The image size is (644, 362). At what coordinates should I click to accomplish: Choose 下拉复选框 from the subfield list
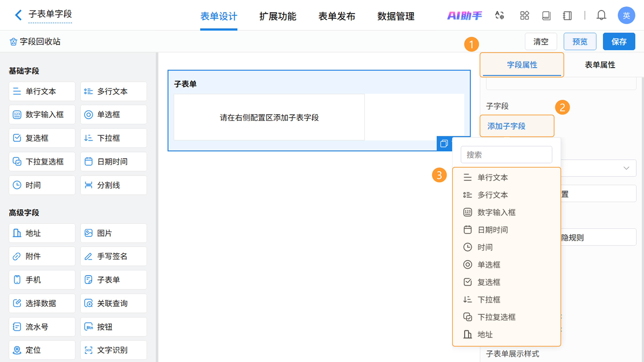coord(496,317)
